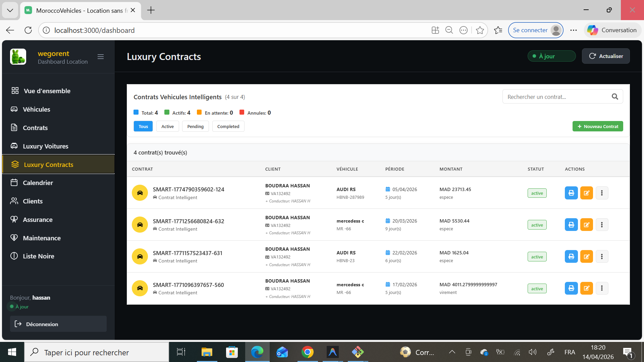This screenshot has width=644, height=362.
Task: Click the print icon for contract SMART-1771096397657-560
Action: (x=571, y=288)
